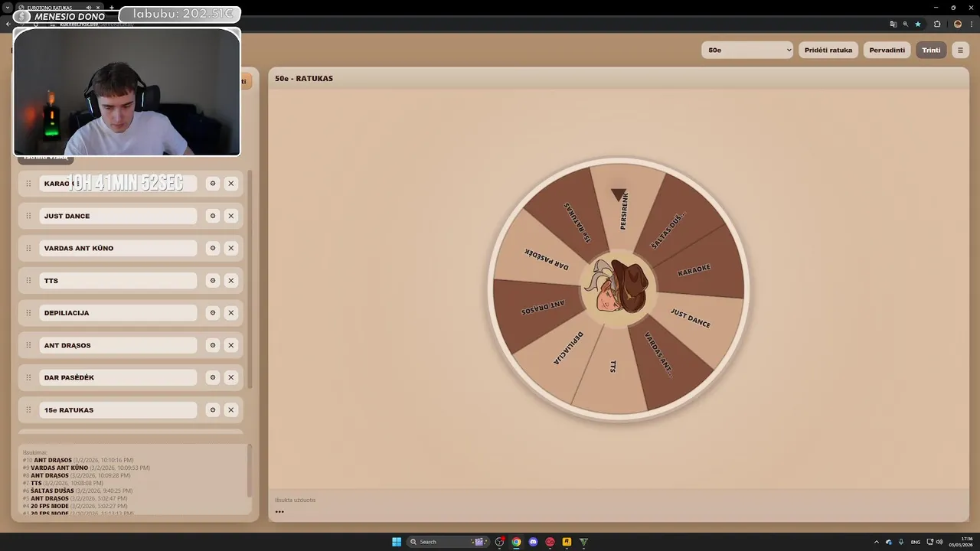Open settings gear for ANT DRĄSOS entry
The image size is (980, 551).
[x=213, y=345]
